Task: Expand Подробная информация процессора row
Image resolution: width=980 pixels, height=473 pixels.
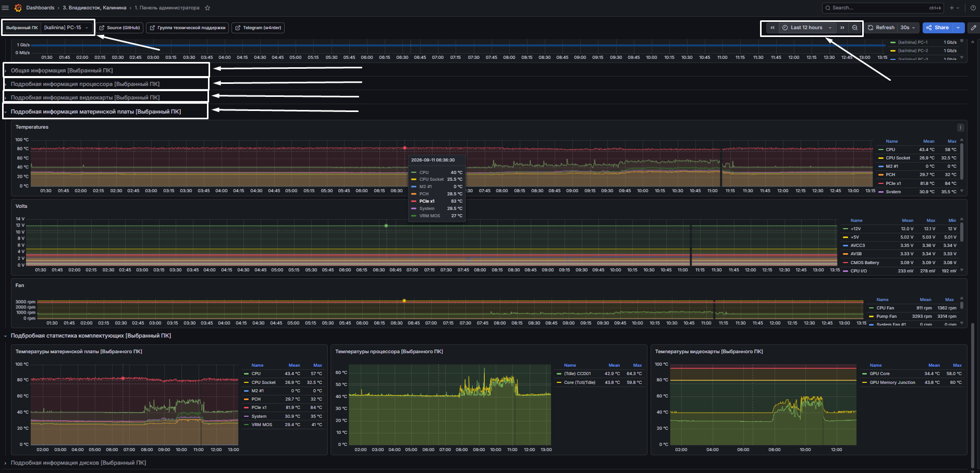Action: (x=85, y=84)
